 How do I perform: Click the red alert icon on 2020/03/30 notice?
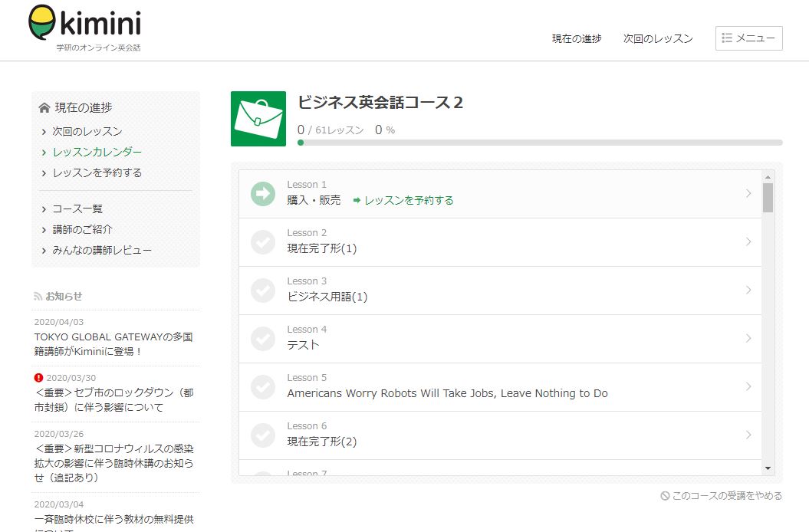tap(39, 377)
